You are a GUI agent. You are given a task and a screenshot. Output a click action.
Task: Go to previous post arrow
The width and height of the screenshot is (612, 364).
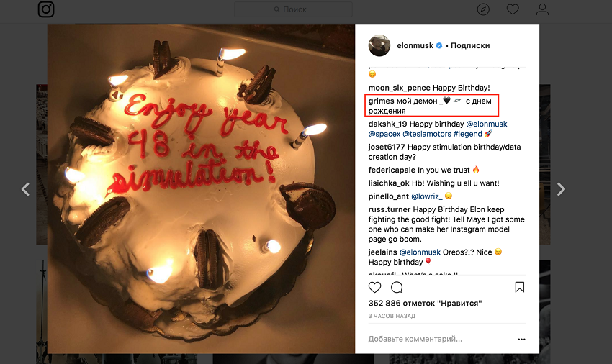25,189
